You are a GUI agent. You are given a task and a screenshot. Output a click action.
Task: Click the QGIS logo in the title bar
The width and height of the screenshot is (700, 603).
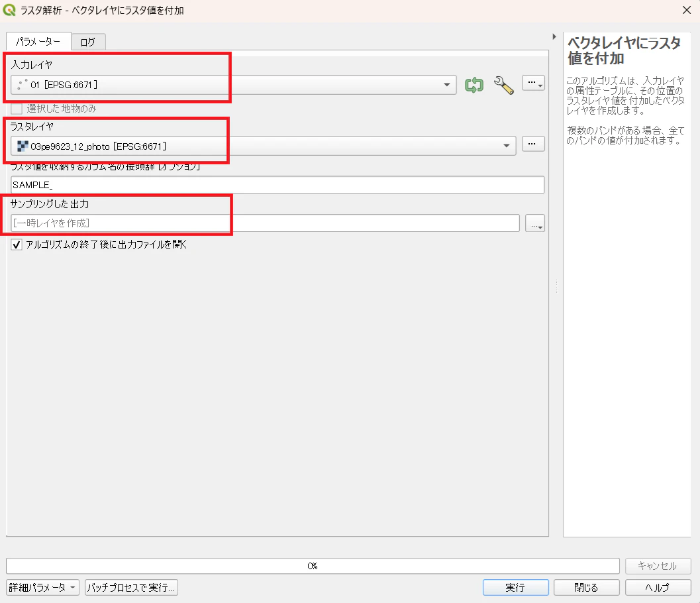click(x=9, y=10)
